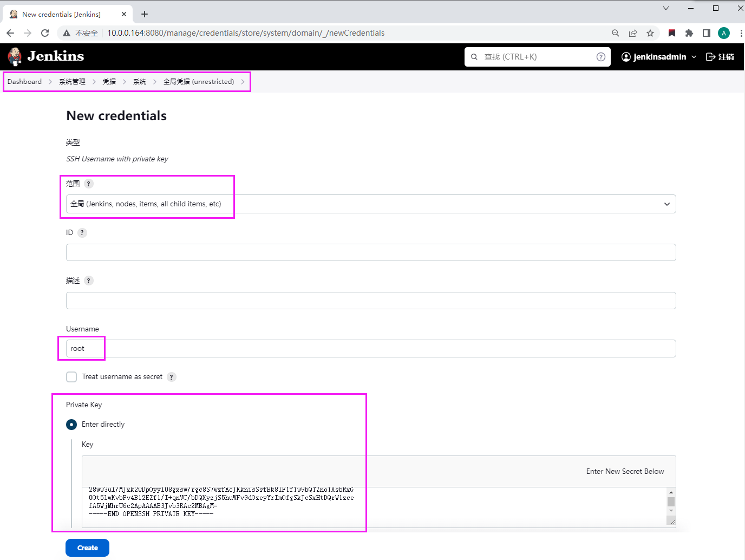Image resolution: width=745 pixels, height=560 pixels.
Task: Click the key textarea scroll up arrow
Action: pyautogui.click(x=671, y=492)
